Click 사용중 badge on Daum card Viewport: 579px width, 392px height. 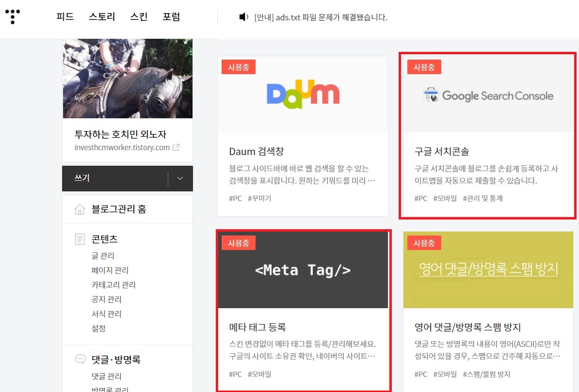(x=239, y=67)
